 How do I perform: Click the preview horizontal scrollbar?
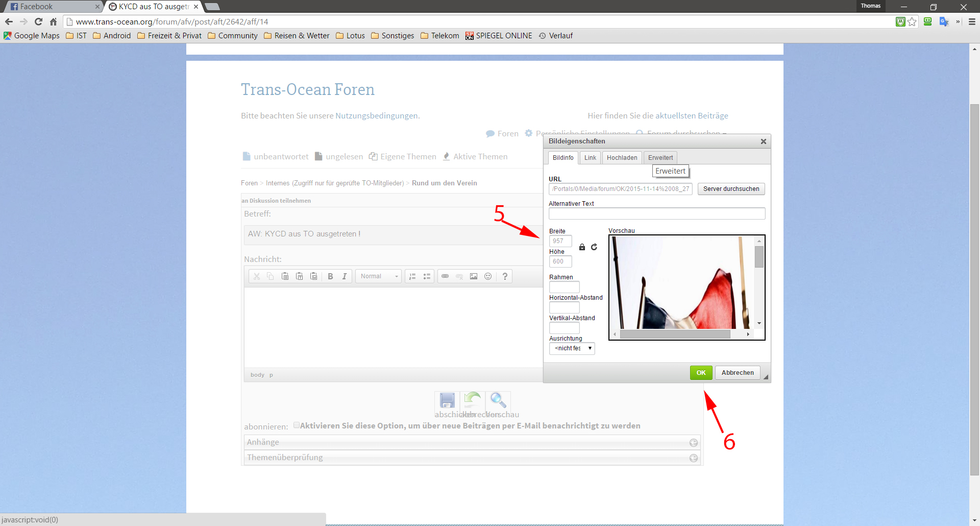coord(675,334)
